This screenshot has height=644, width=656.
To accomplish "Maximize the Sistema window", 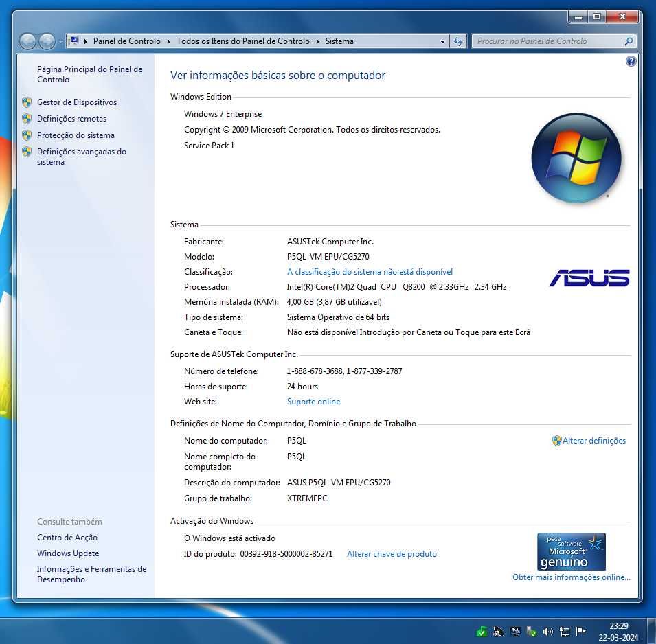I will tap(597, 17).
